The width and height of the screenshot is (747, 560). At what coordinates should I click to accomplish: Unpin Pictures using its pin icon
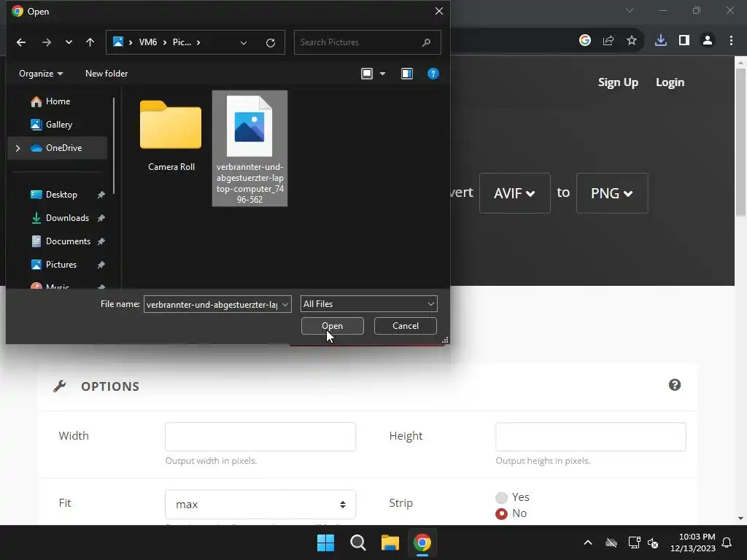click(101, 264)
